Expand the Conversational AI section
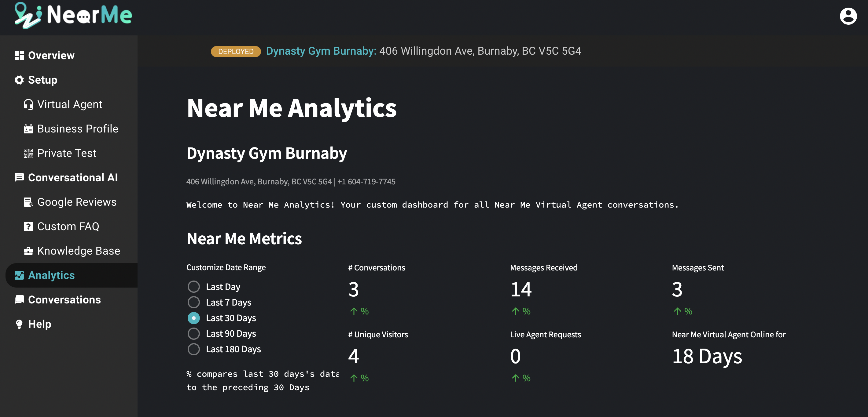 [x=73, y=177]
